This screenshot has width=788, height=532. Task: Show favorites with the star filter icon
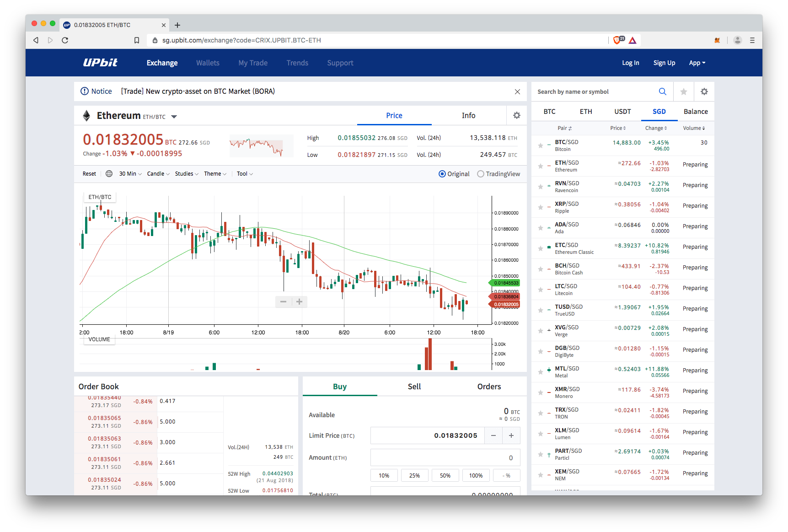click(x=684, y=91)
